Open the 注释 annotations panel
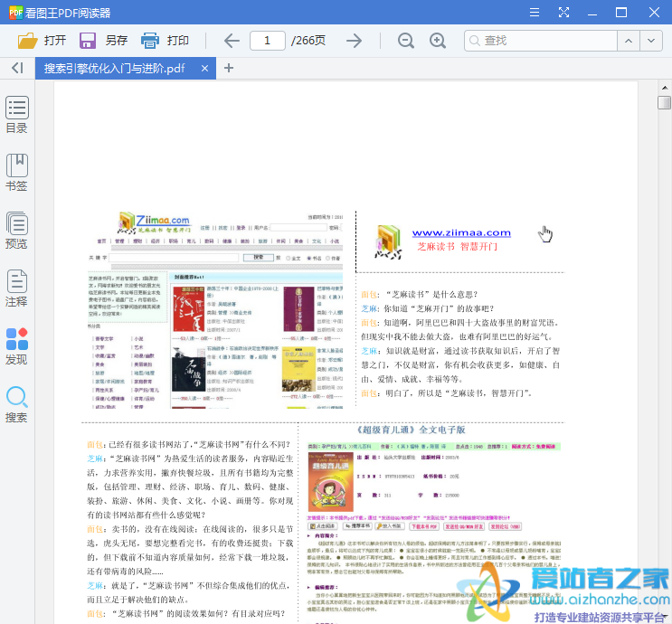The image size is (672, 624). 16,288
